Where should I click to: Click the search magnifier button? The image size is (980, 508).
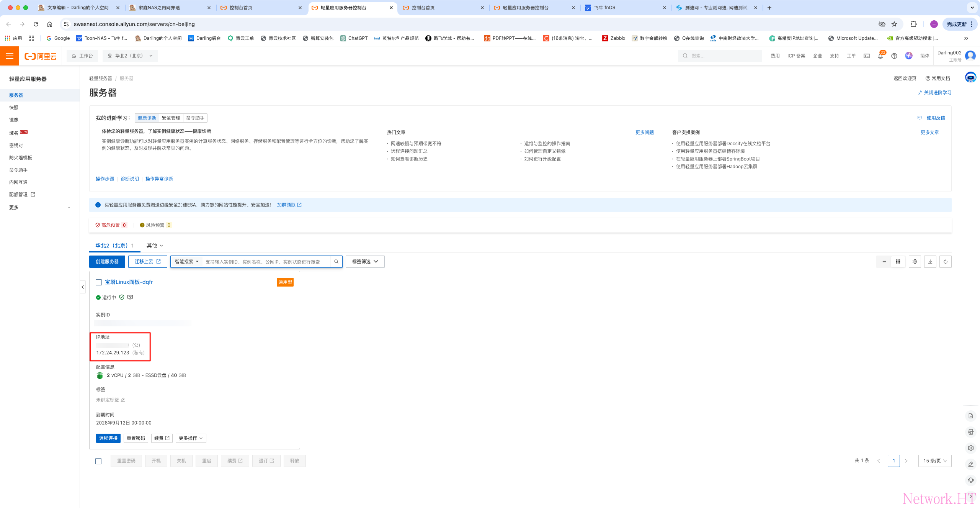(336, 262)
